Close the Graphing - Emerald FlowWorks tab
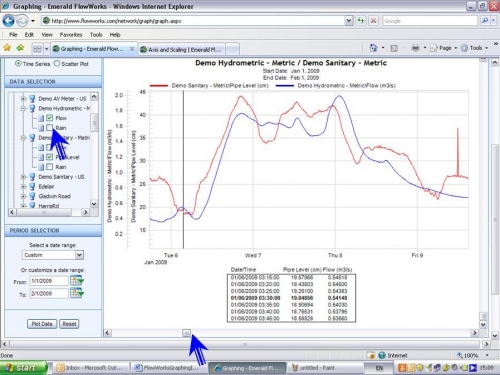Image resolution: width=500 pixels, height=375 pixels. (132, 49)
